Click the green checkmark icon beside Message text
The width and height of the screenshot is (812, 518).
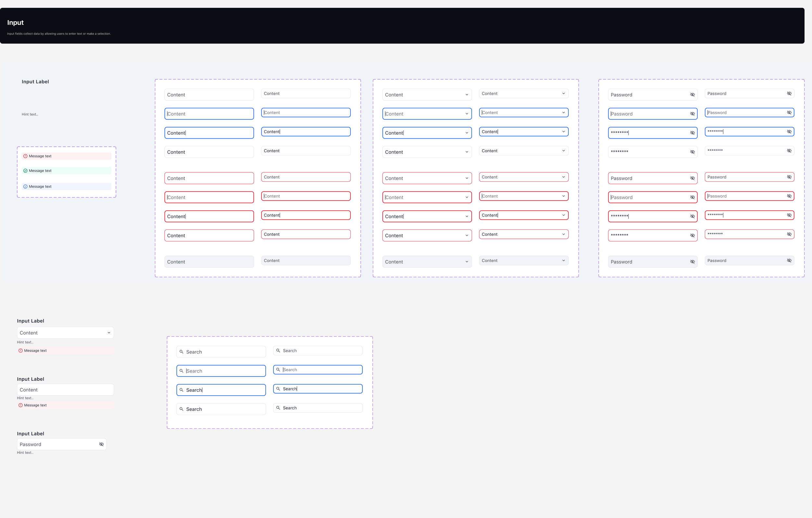tap(25, 171)
